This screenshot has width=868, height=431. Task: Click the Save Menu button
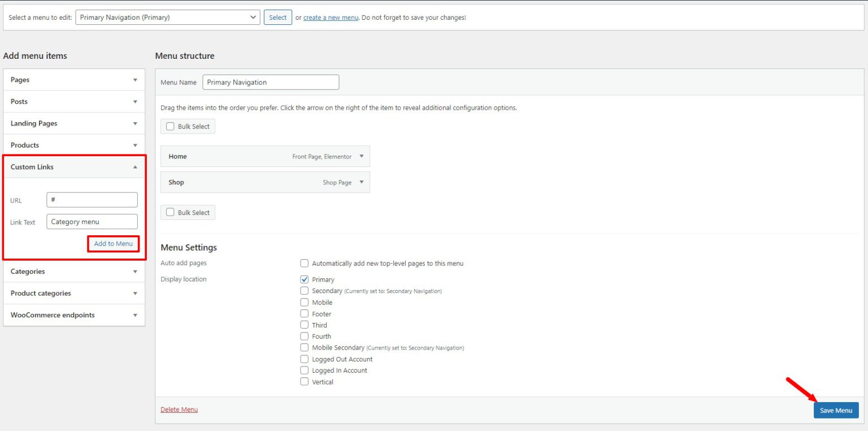click(836, 410)
